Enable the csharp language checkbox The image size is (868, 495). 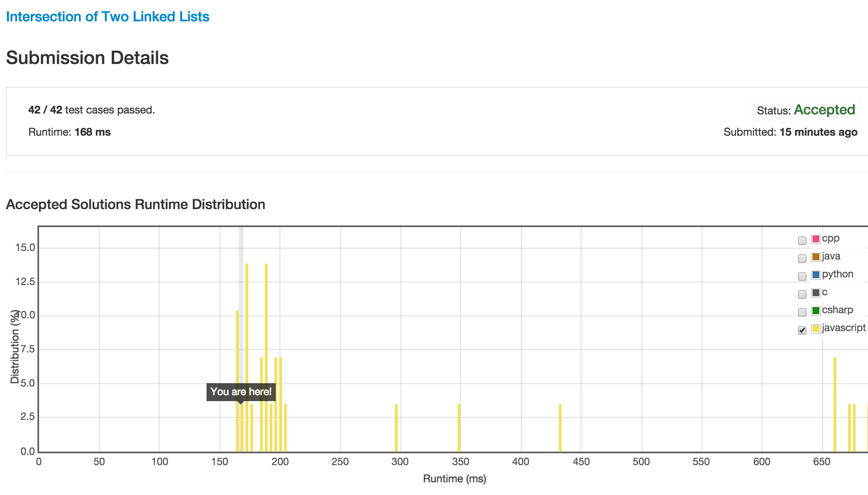pos(802,312)
